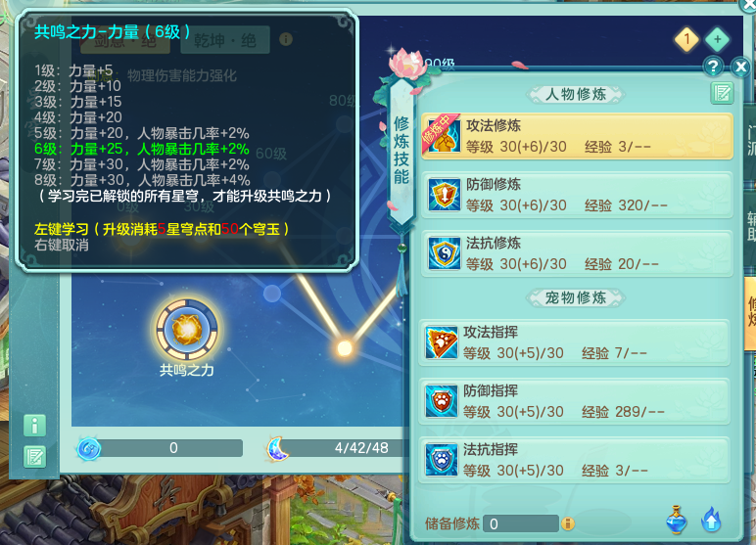
Task: Click the green plus diamond icon
Action: click(717, 39)
